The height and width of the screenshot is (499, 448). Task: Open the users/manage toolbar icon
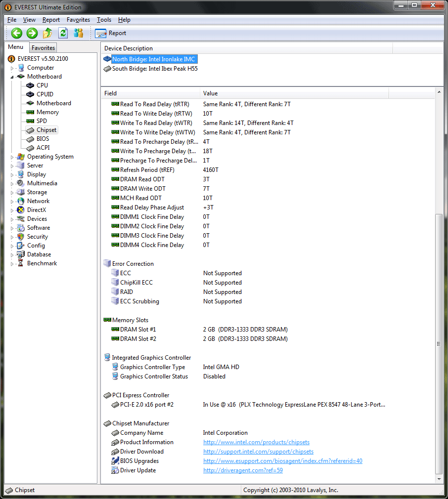[78, 33]
